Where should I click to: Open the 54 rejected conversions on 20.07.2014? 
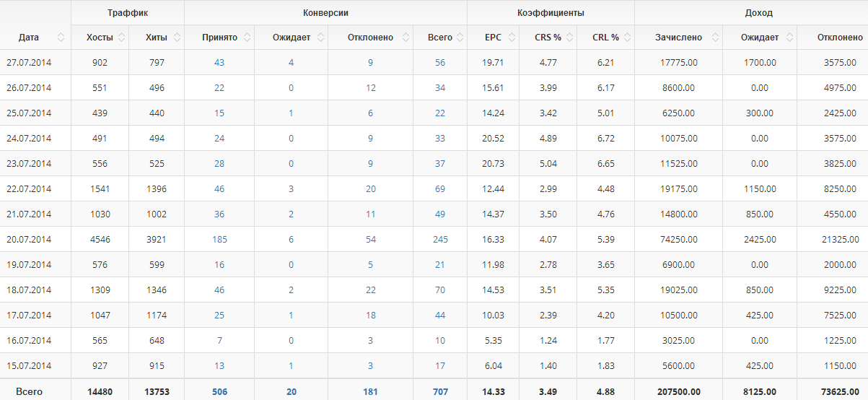click(371, 240)
